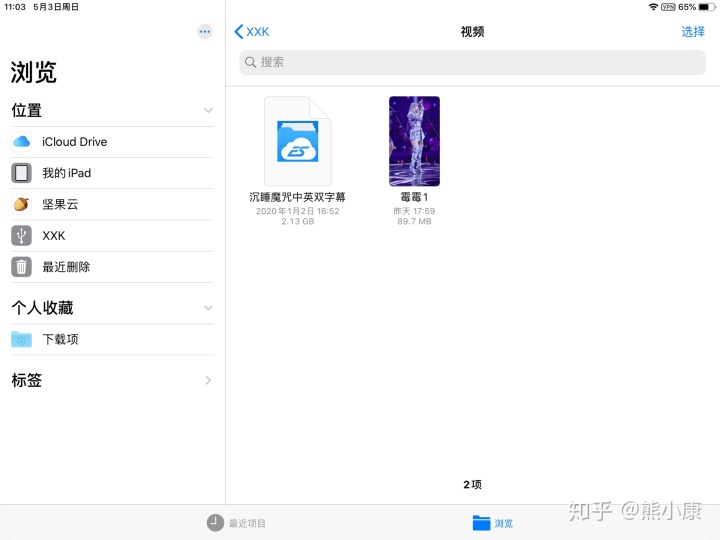Open the 霉霉1 video thumbnail
The width and height of the screenshot is (720, 540).
pos(414,141)
